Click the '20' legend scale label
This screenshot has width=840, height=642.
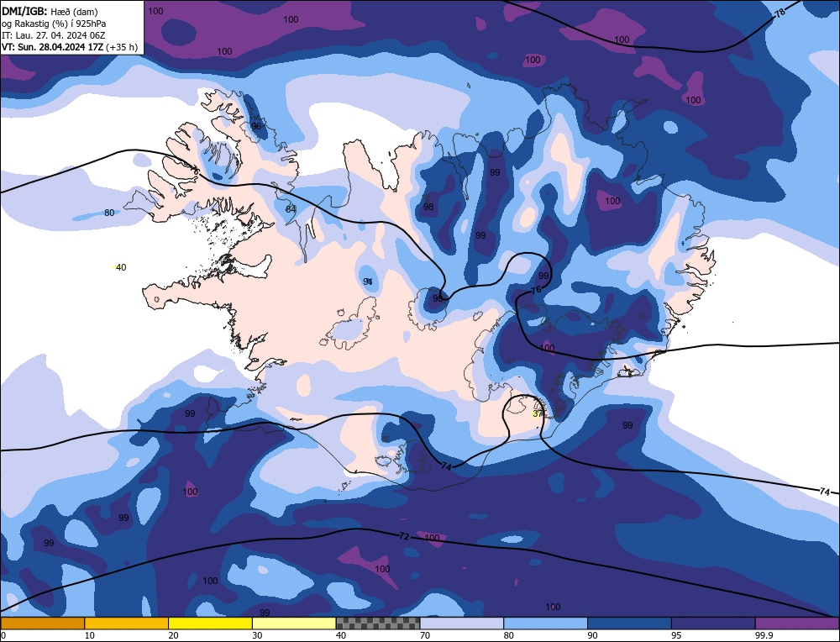[x=173, y=635]
